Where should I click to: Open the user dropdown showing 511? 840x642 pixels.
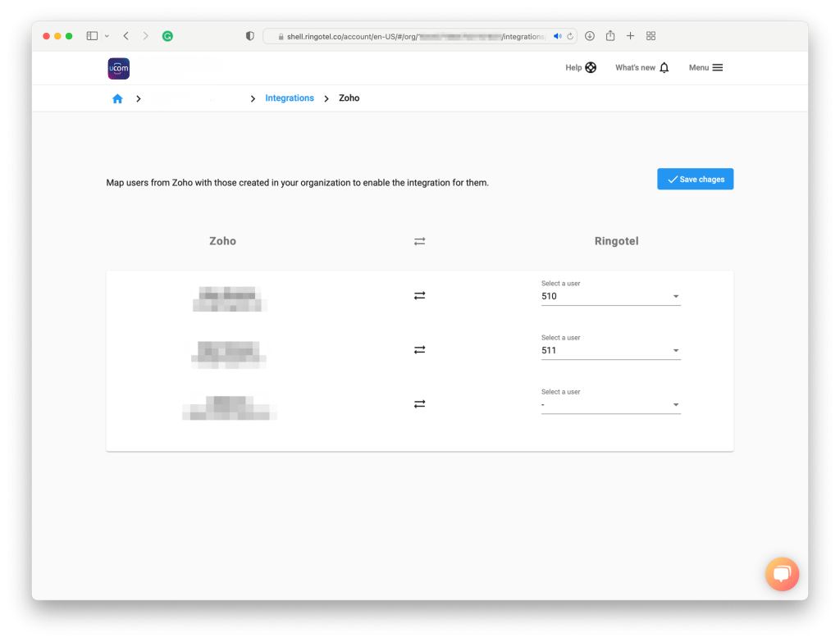[610, 350]
